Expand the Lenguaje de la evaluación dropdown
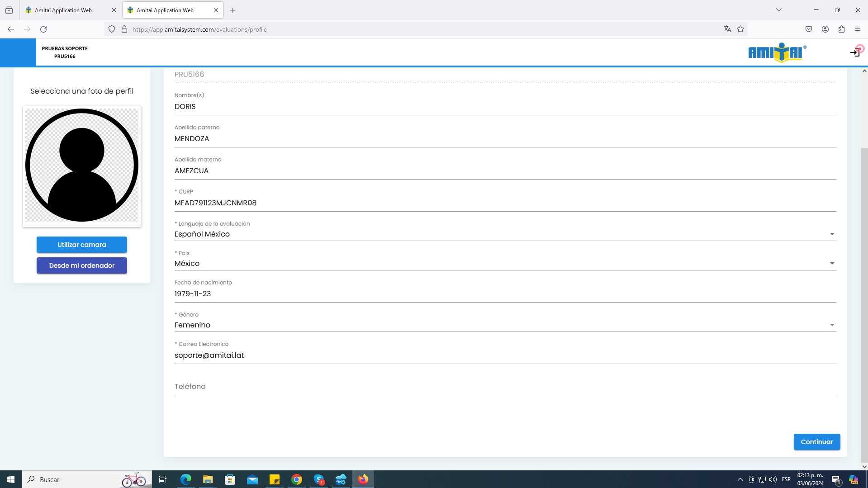The image size is (868, 488). click(x=831, y=234)
